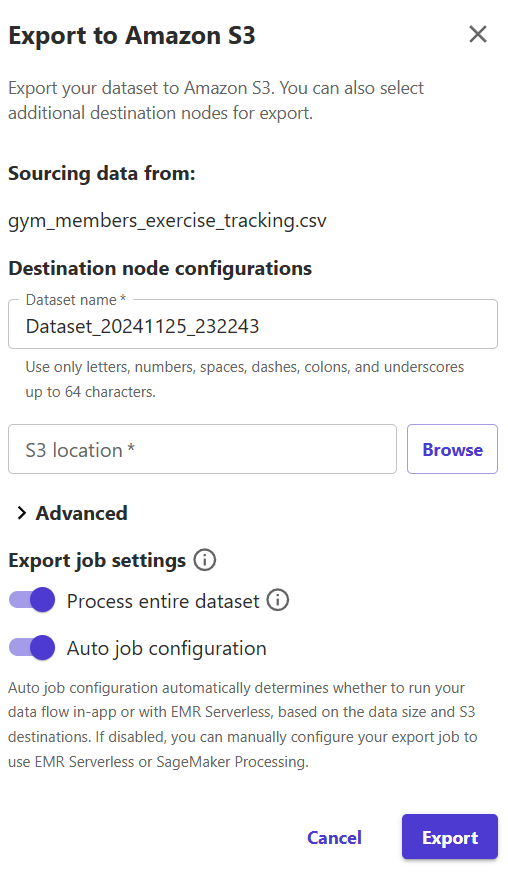
Task: Click the Process entire dataset label text
Action: [x=163, y=601]
